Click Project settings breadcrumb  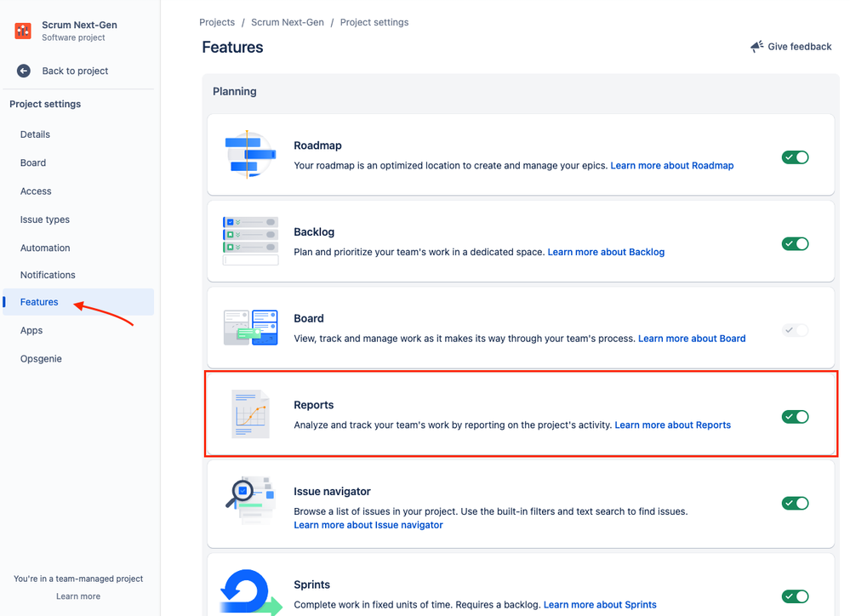pos(374,22)
